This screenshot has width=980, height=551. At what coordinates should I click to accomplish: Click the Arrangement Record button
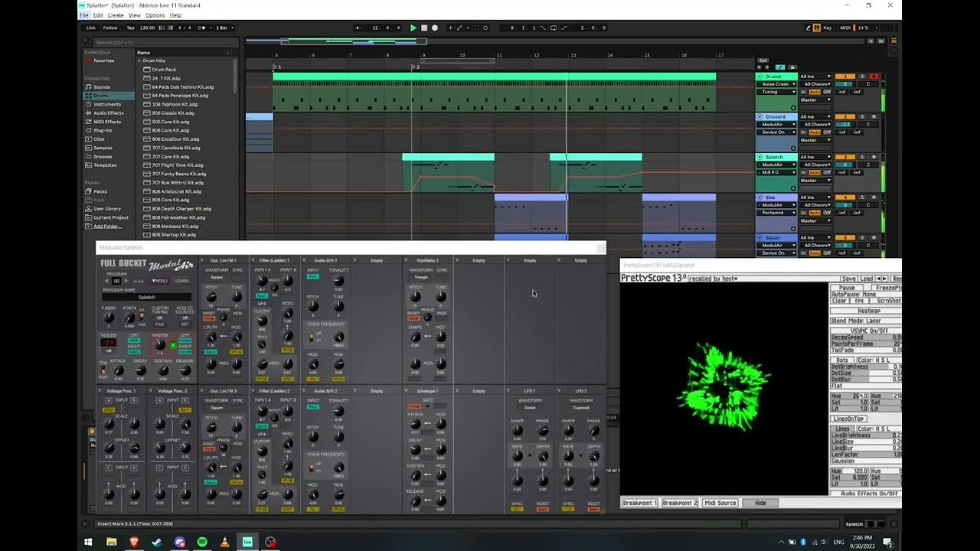[435, 28]
